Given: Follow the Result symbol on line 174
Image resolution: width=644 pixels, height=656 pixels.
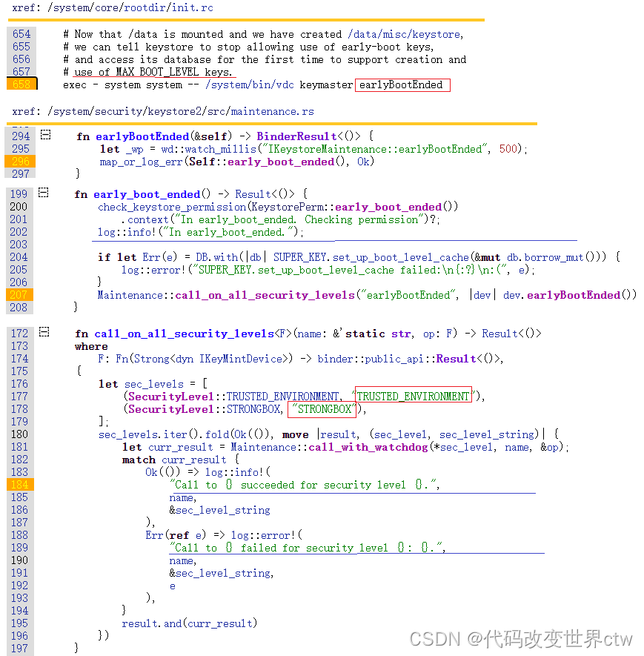Looking at the screenshot, I should click(x=456, y=359).
